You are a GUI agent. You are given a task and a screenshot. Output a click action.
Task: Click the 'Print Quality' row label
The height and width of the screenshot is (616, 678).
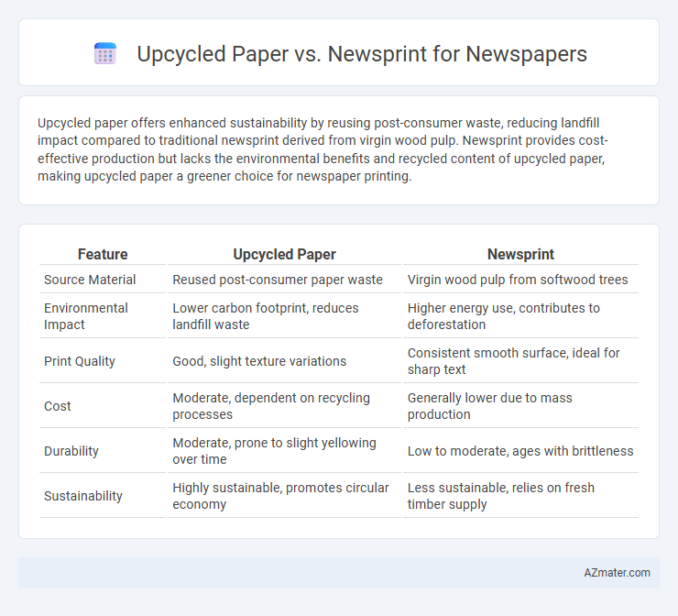(80, 361)
